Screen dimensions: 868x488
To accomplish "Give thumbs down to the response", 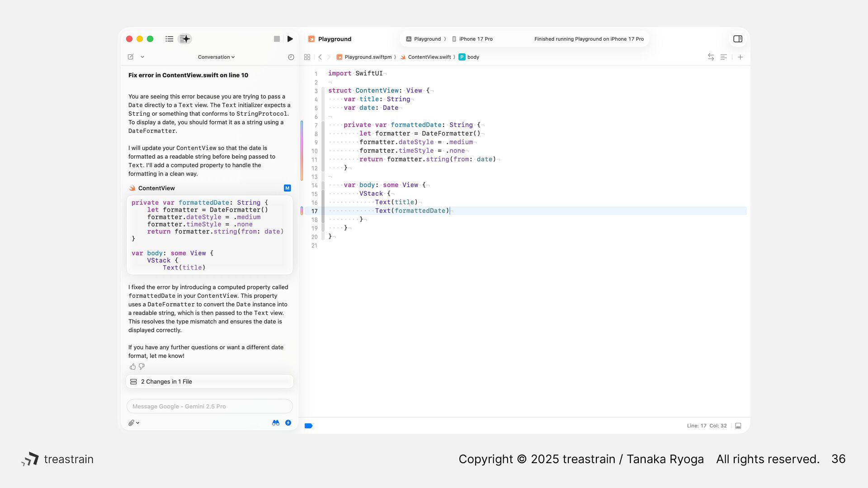I will [x=142, y=366].
